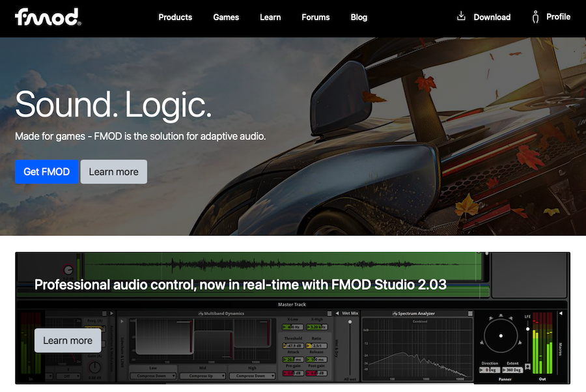Click the Profile person icon
Image resolution: width=586 pixels, height=392 pixels.
[x=536, y=17]
